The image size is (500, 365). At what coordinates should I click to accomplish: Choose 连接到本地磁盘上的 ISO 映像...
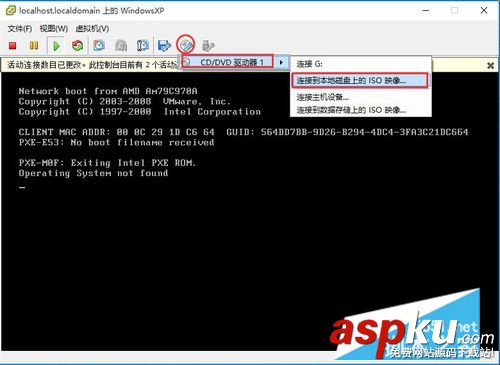point(360,80)
